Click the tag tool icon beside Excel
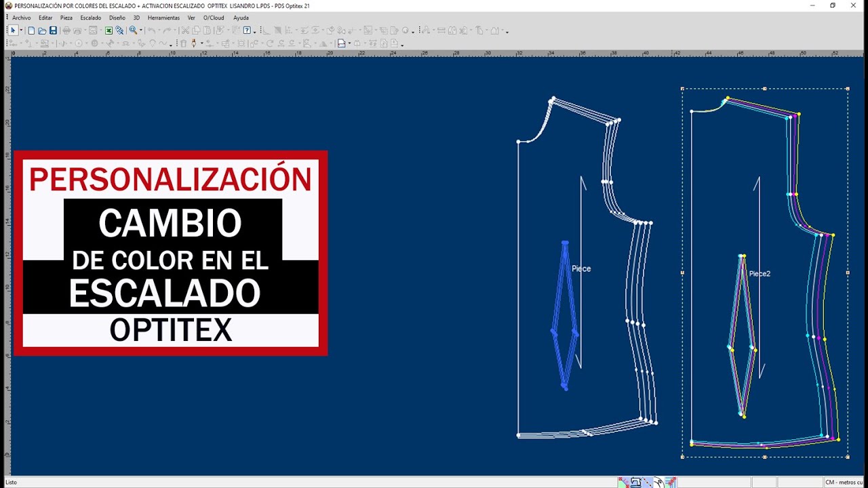The image size is (868, 488). pyautogui.click(x=119, y=30)
